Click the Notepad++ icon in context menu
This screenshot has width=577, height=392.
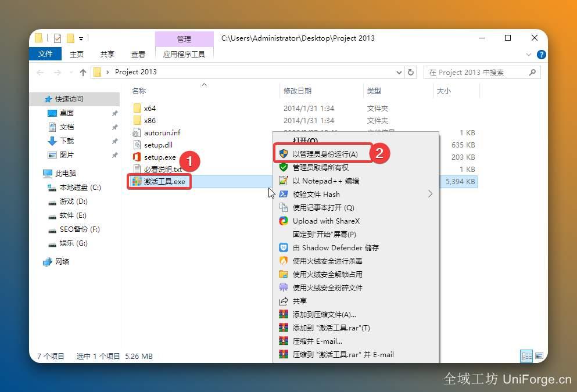click(x=284, y=181)
